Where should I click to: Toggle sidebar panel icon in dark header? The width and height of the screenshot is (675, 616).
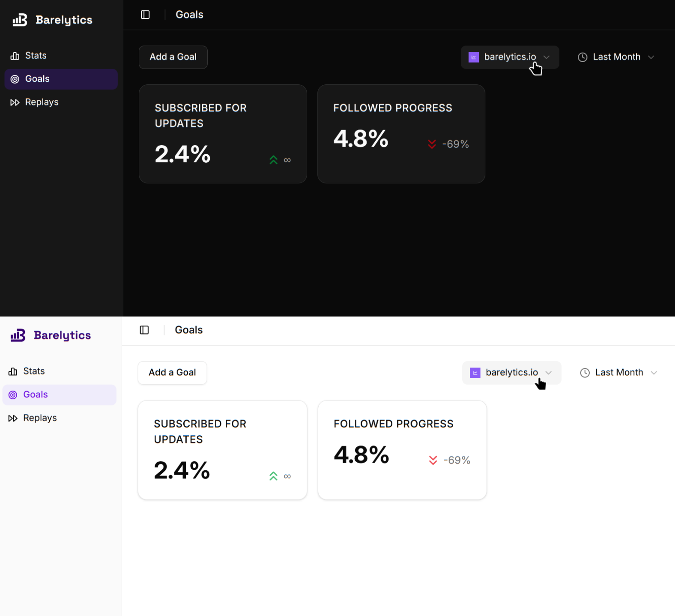click(x=145, y=15)
